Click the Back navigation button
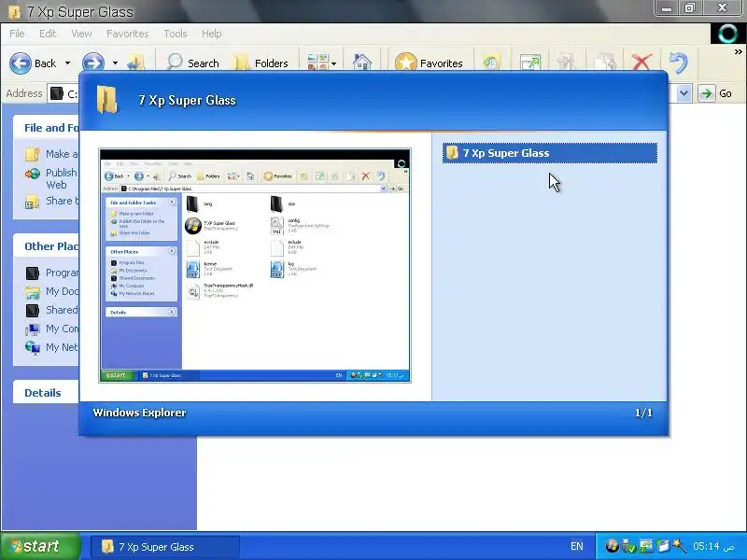The height and width of the screenshot is (560, 747). coord(33,63)
